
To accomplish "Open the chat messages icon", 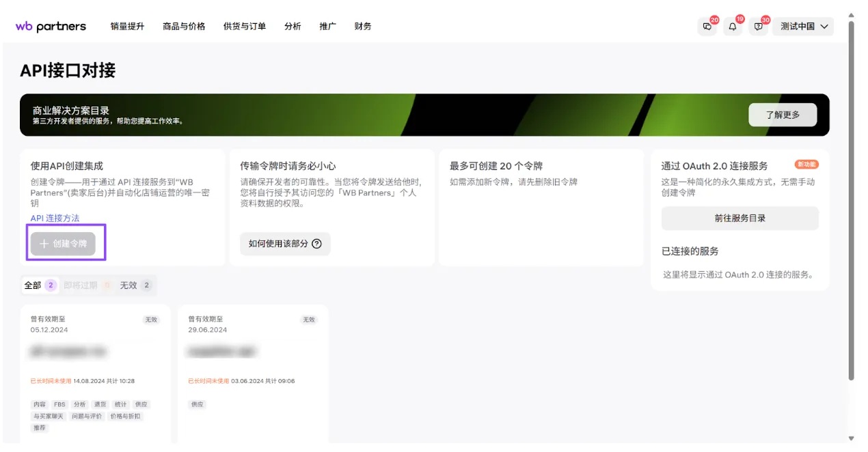I will pyautogui.click(x=707, y=27).
